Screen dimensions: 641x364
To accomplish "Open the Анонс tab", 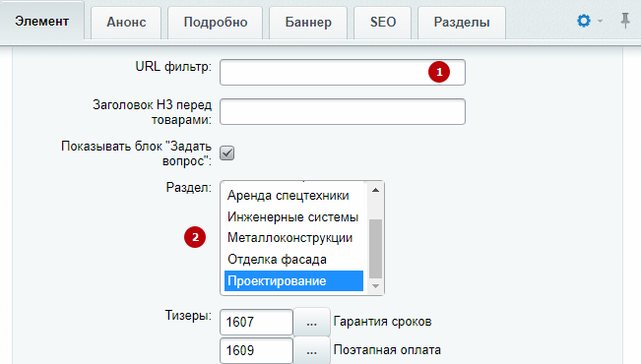I will pos(126,22).
